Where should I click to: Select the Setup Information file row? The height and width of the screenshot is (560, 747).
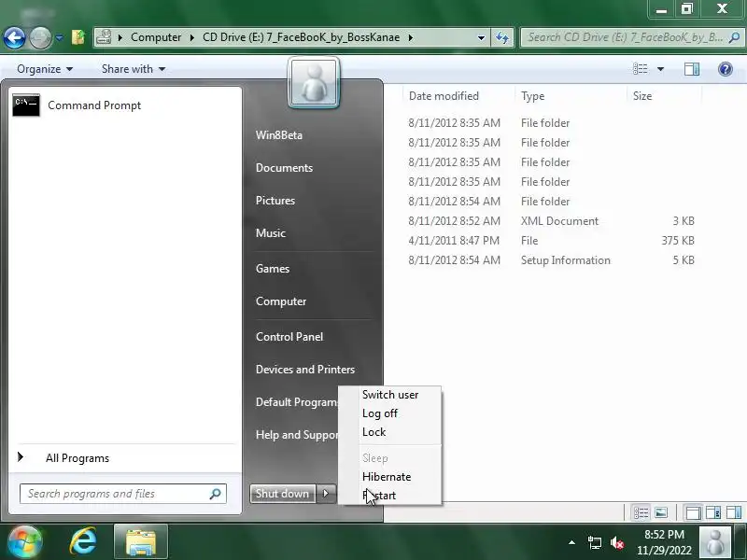click(x=551, y=260)
